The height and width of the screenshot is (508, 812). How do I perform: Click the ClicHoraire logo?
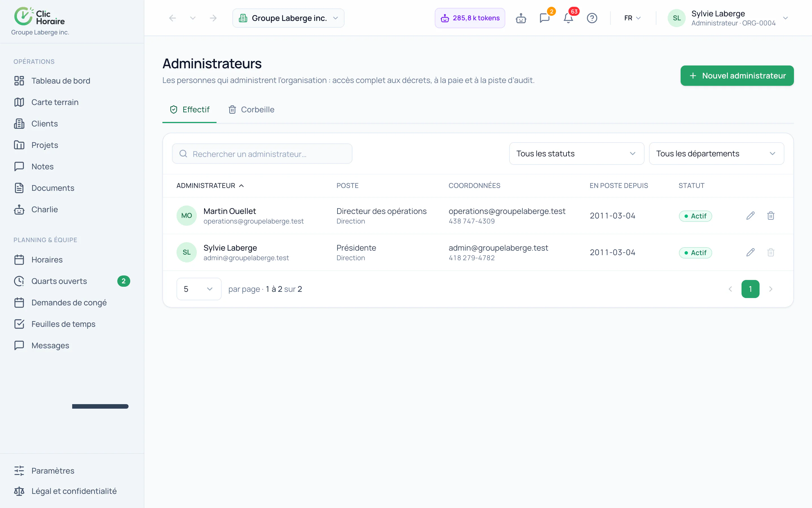(39, 16)
